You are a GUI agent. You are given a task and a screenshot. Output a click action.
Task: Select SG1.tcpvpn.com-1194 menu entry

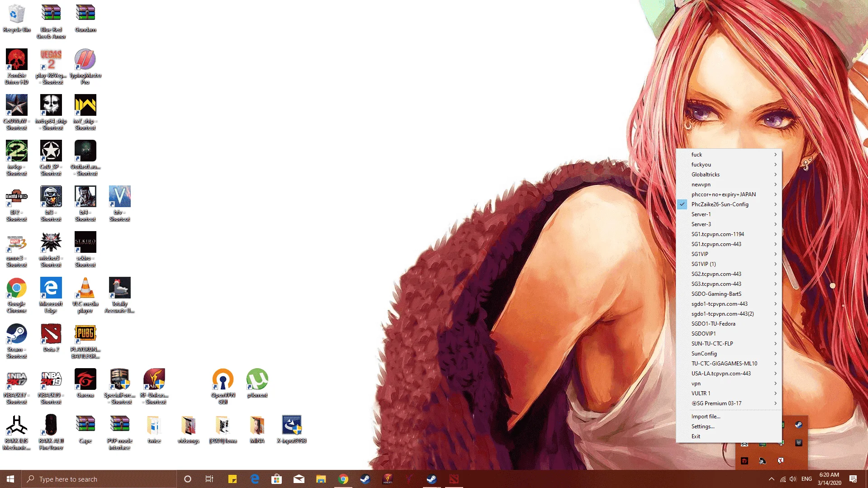(x=729, y=234)
